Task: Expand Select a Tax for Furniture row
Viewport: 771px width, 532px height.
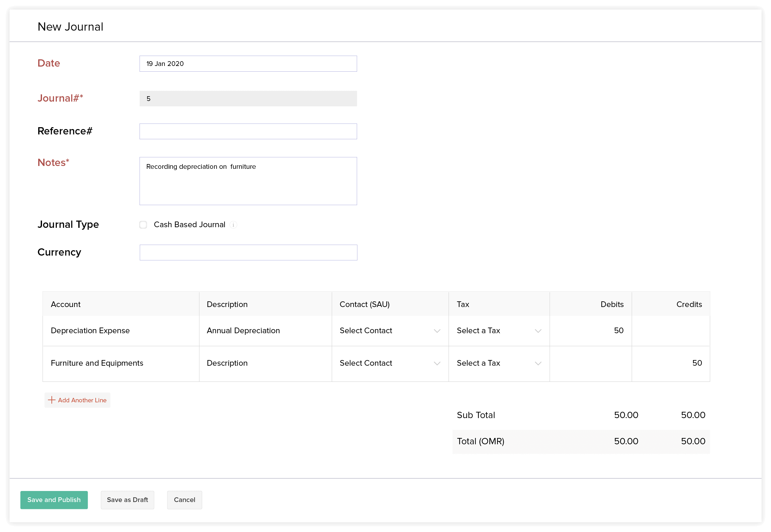Action: (499, 363)
